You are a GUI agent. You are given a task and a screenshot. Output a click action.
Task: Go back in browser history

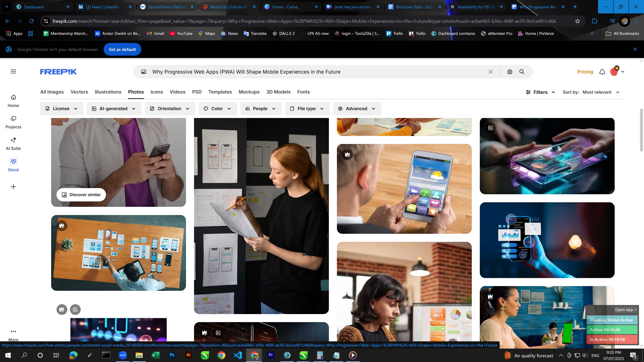[8, 21]
